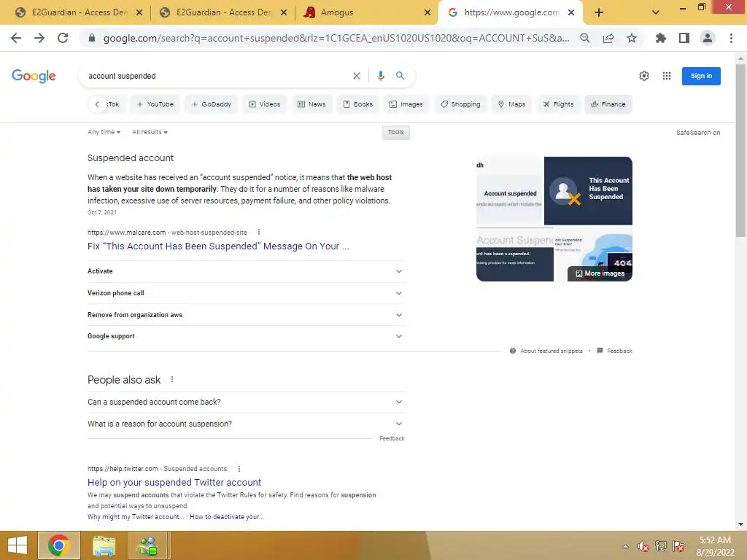Expand the Activate section
747x560 pixels.
pyautogui.click(x=245, y=271)
